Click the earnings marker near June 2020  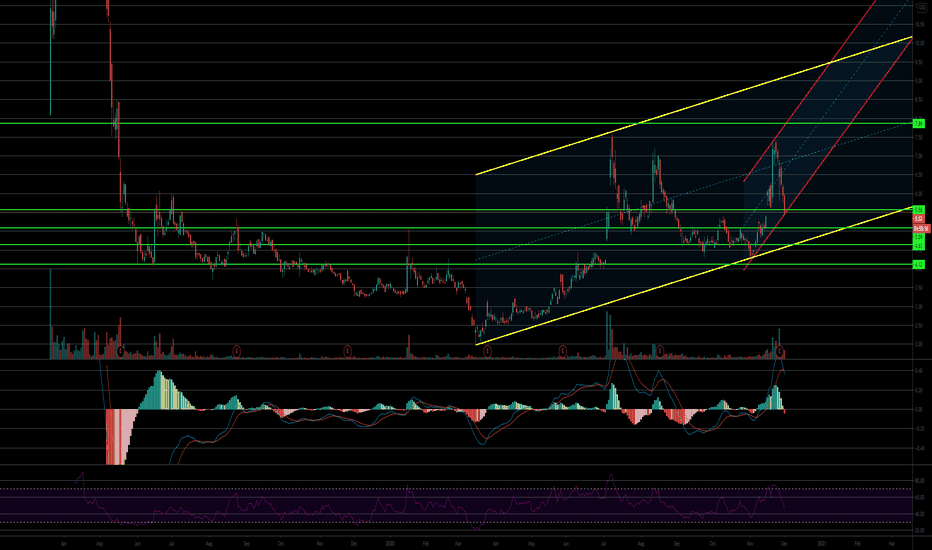[x=562, y=351]
